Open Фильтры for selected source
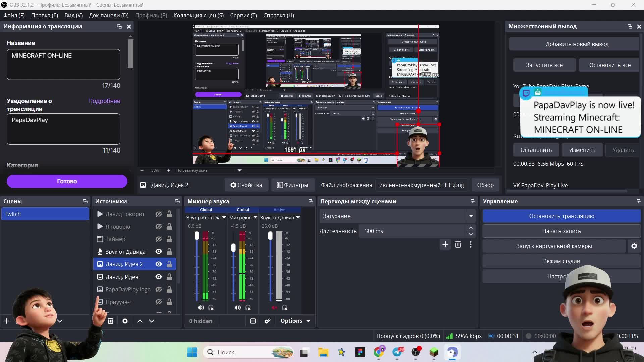 tap(292, 185)
